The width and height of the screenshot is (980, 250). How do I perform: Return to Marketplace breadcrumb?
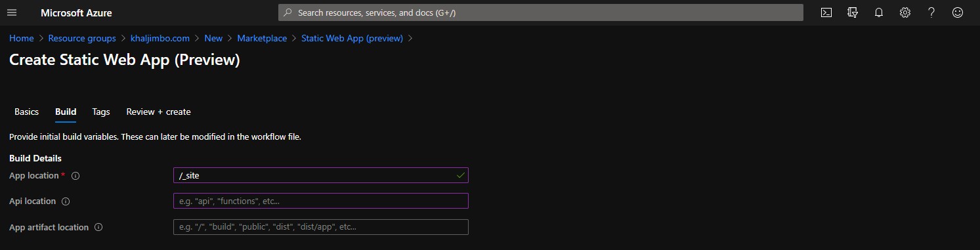262,38
